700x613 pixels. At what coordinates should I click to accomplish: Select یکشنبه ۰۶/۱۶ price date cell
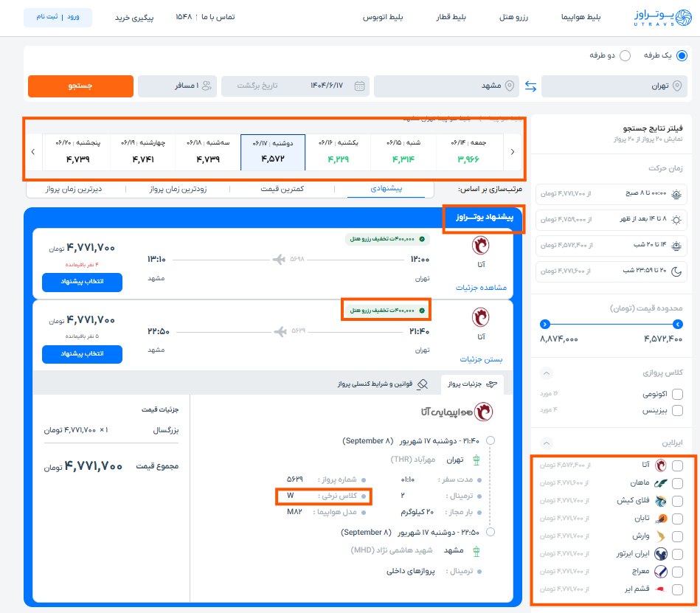coord(338,152)
